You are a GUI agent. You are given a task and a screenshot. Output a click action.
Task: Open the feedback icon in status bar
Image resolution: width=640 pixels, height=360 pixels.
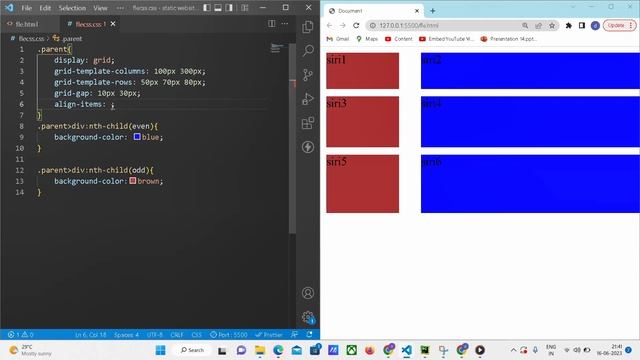coord(295,335)
